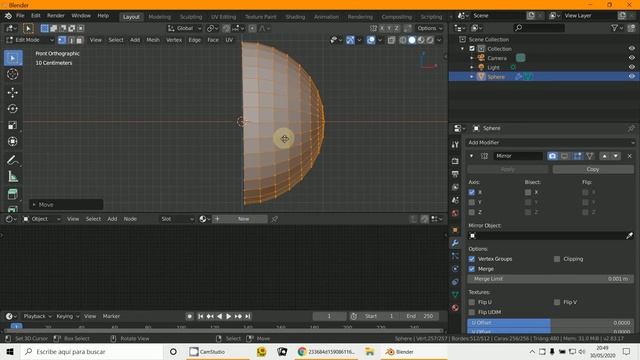Open the Keying dropdown in timeline
Viewport: 640px width, 360px height.
67,316
